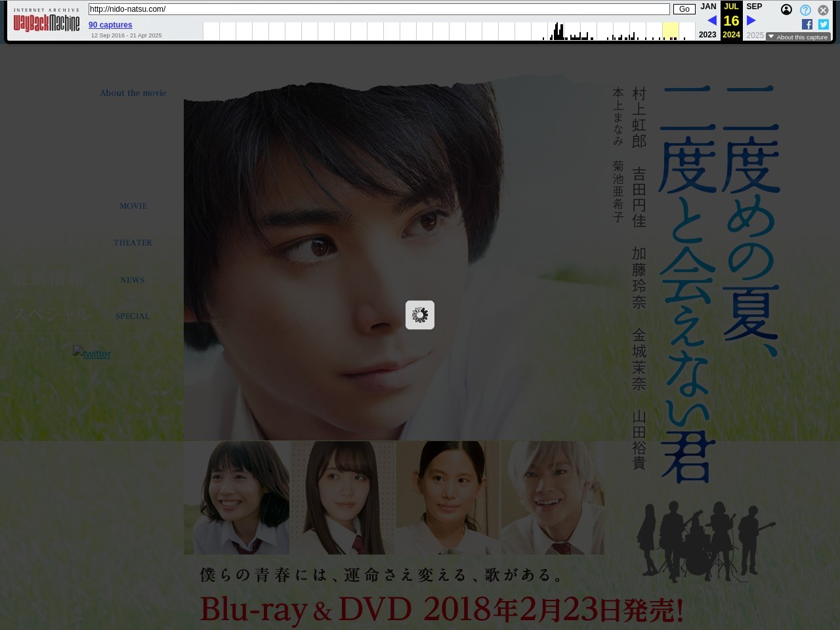Click capture spike in sparkline graph
Viewport: 840px width, 630px height.
pyautogui.click(x=558, y=31)
